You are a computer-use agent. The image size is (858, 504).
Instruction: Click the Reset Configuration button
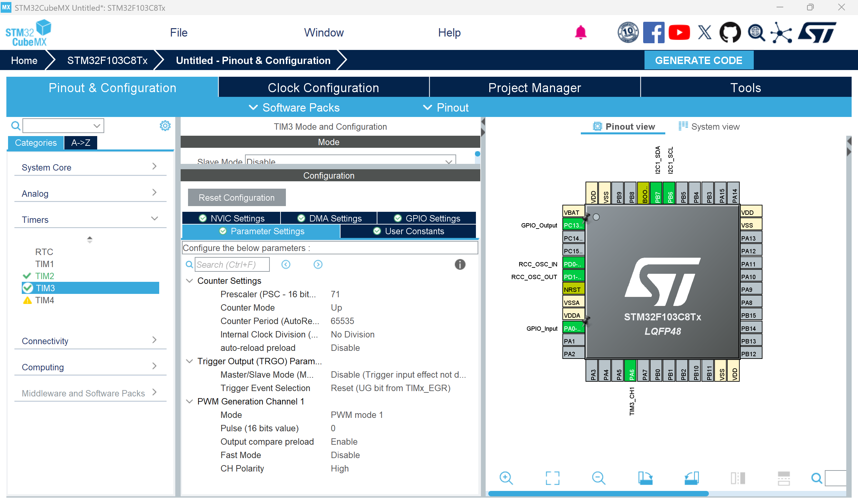(x=237, y=197)
